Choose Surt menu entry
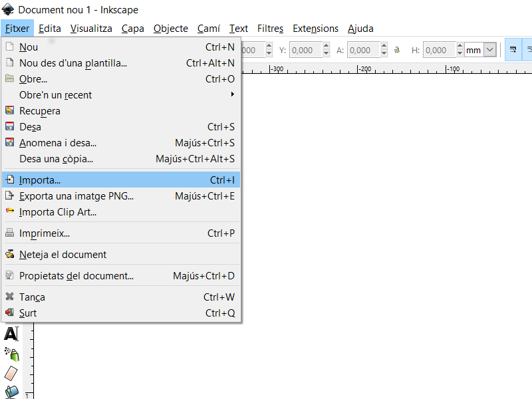The image size is (532, 399). (121, 313)
